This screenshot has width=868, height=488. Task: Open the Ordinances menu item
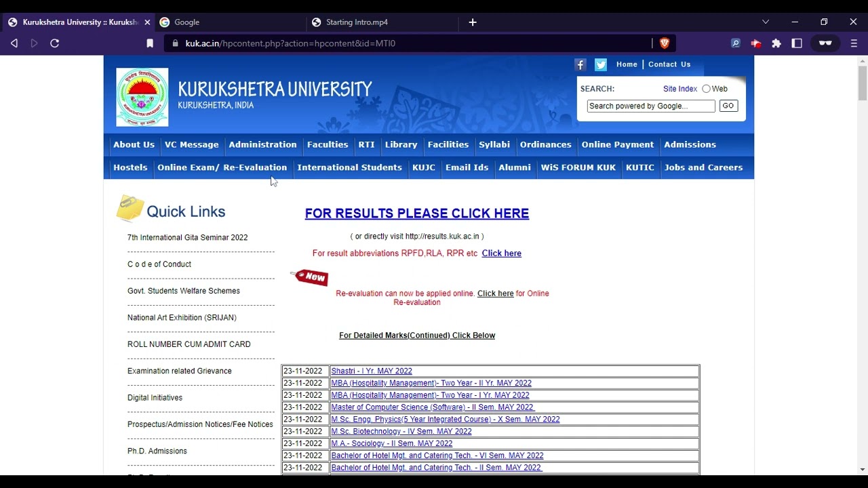pos(546,144)
